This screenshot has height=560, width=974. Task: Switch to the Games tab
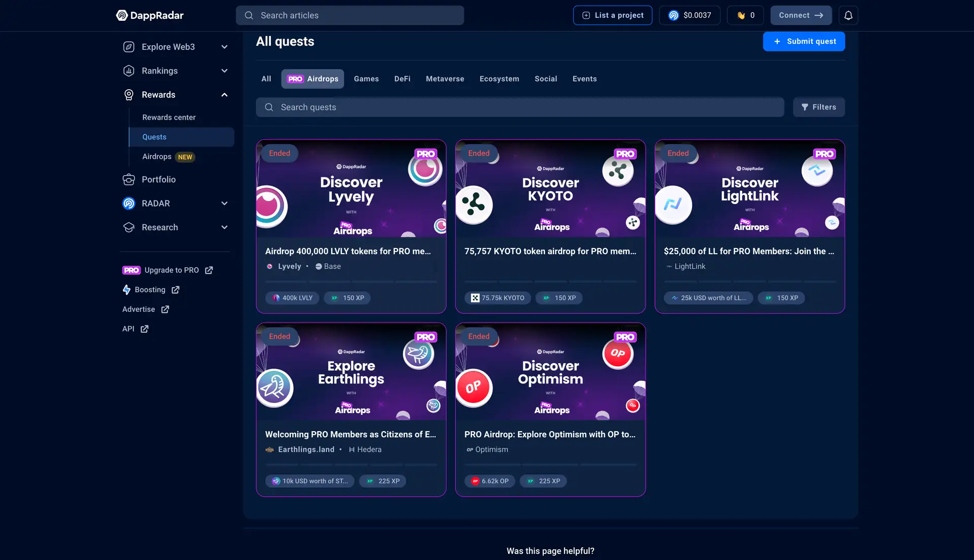[366, 79]
